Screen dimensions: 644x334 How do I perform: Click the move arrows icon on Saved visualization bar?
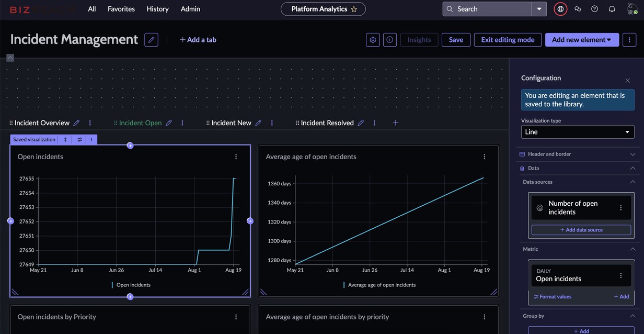tap(65, 140)
